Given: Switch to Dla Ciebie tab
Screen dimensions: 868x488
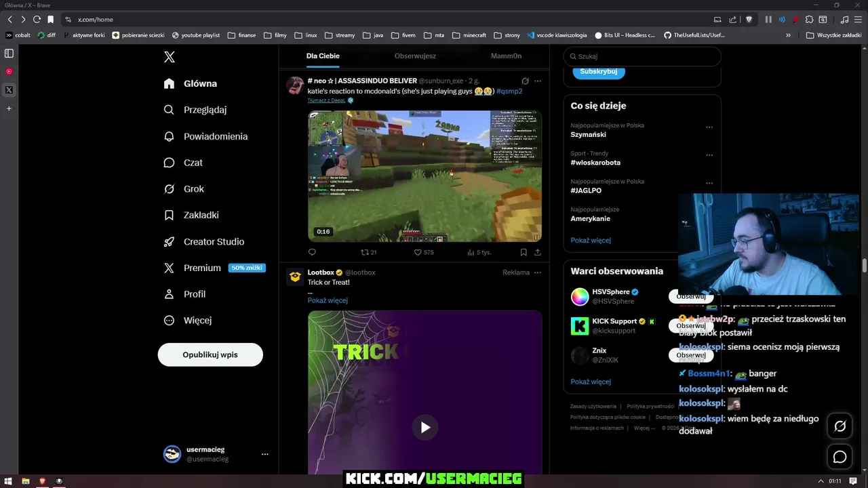Looking at the screenshot, I should [x=323, y=56].
